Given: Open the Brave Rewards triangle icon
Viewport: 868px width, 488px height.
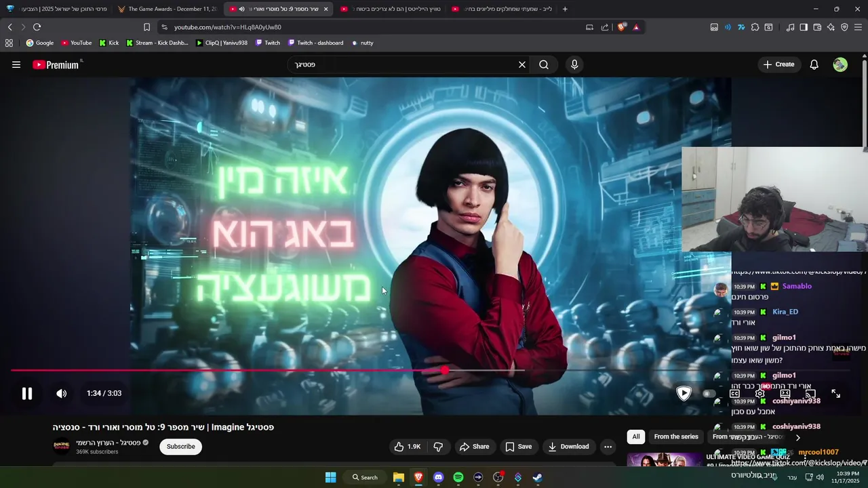Looking at the screenshot, I should (x=636, y=27).
